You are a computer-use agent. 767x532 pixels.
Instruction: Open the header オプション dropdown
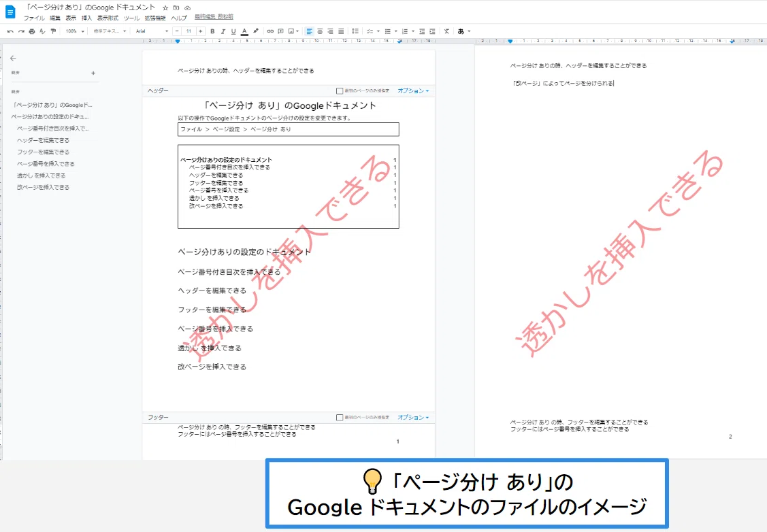[413, 91]
